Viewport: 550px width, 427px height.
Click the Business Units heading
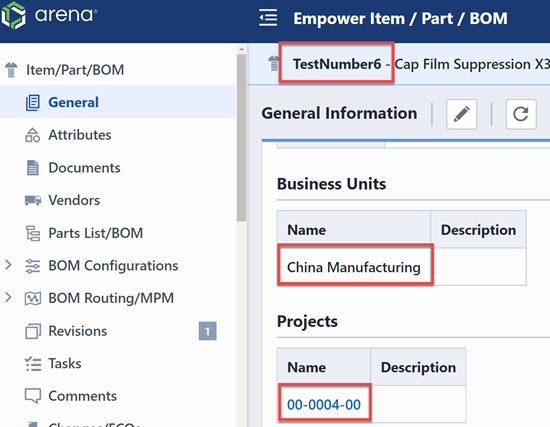[331, 184]
